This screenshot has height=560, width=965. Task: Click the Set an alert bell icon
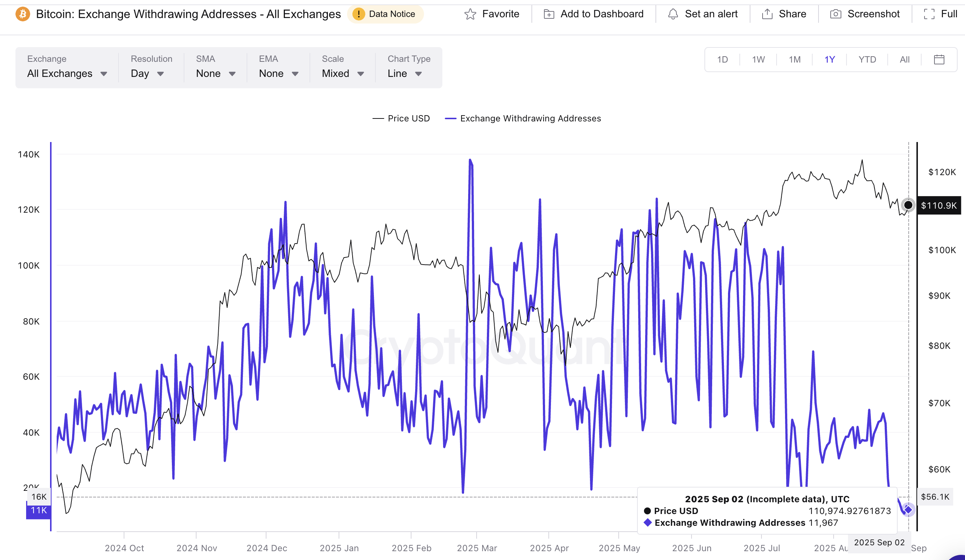[x=673, y=14]
